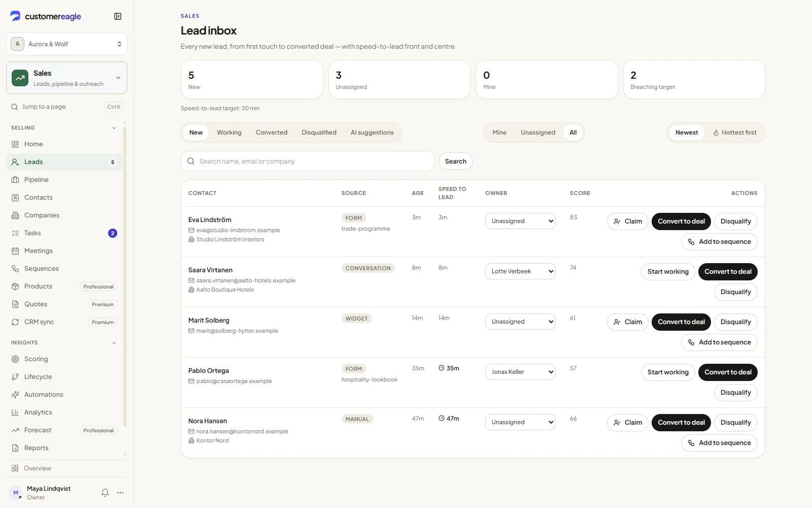Open Aurora & Wolf workspace switcher
812x508 pixels.
[66, 44]
